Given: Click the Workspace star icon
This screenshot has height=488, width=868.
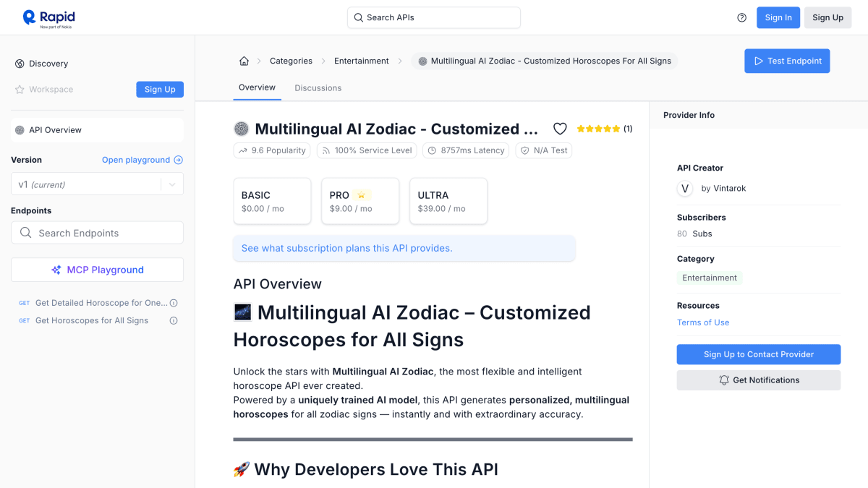Looking at the screenshot, I should click(x=20, y=90).
